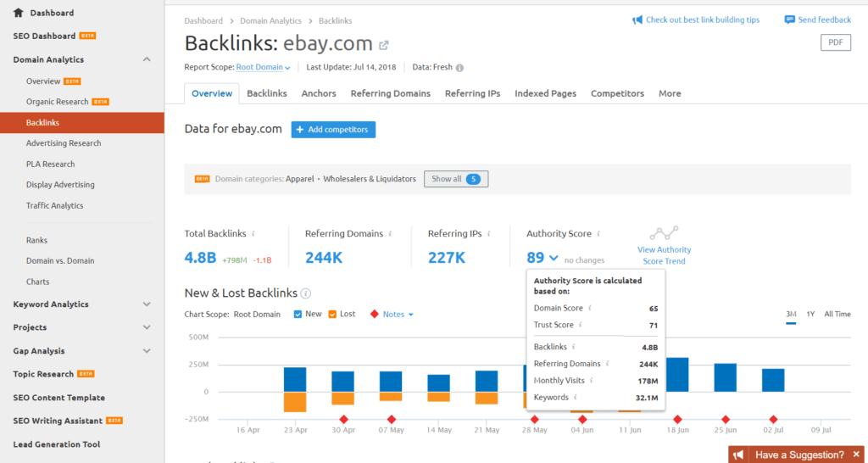868x463 pixels.
Task: Click the Keywords info icon in popup
Action: click(576, 397)
